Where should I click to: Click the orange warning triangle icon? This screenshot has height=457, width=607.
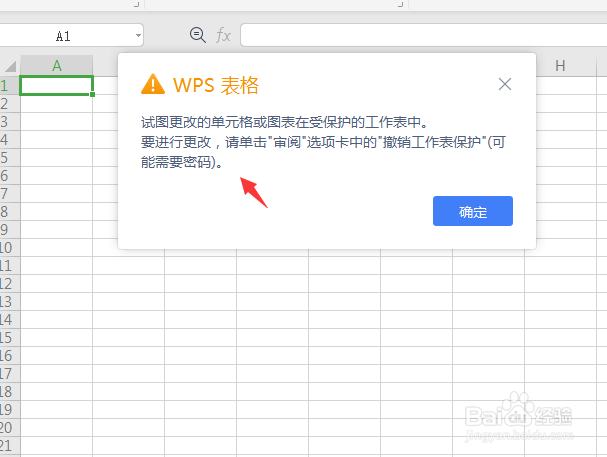pyautogui.click(x=153, y=84)
